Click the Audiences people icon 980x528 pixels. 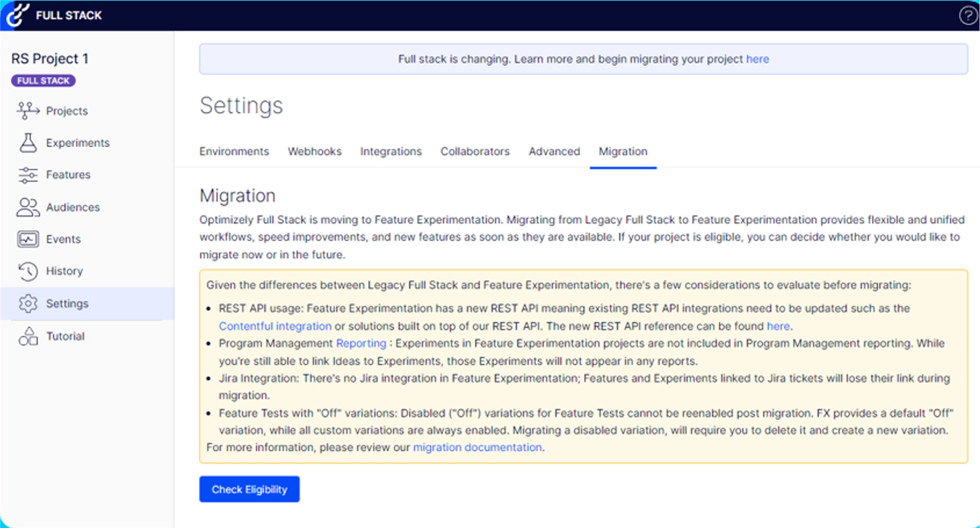tap(28, 207)
